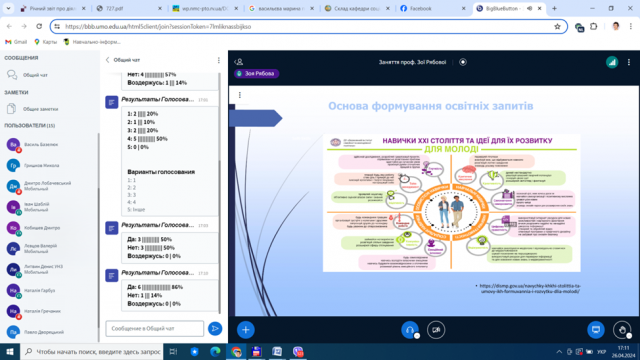Open Task View on taskbar

point(173,352)
